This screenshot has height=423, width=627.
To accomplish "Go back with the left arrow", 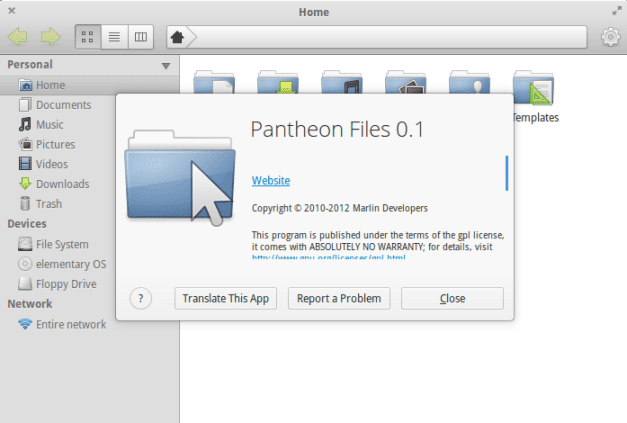I will point(18,37).
